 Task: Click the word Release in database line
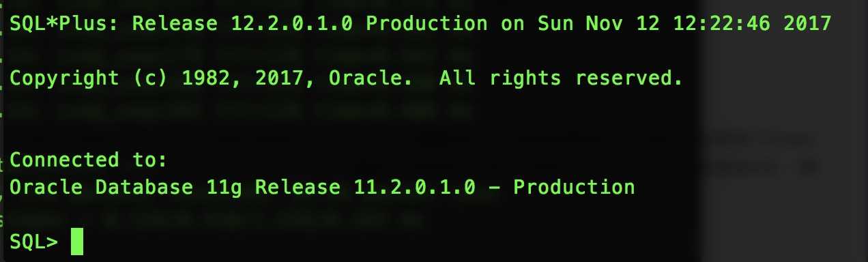[298, 186]
